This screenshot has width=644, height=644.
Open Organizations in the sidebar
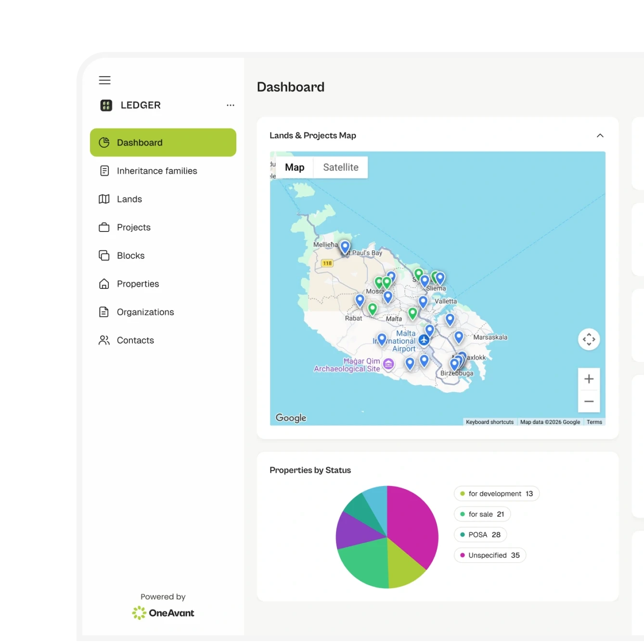(x=163, y=312)
